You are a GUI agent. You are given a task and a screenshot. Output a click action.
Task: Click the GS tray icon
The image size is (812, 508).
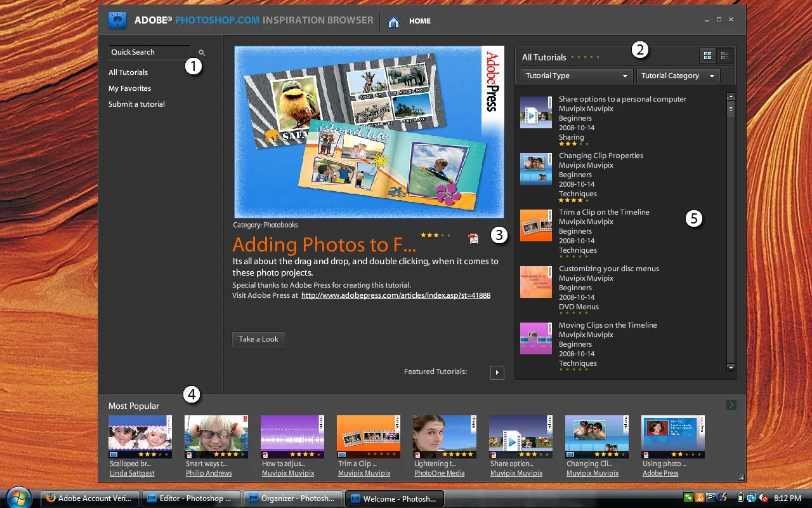click(x=723, y=498)
